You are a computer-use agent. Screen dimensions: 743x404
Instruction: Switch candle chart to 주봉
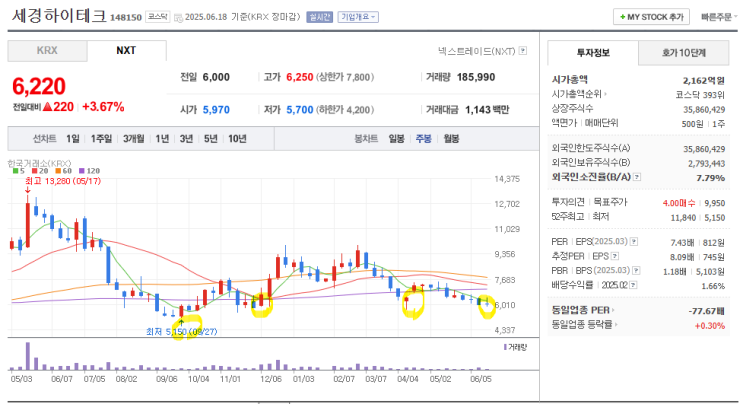(424, 139)
